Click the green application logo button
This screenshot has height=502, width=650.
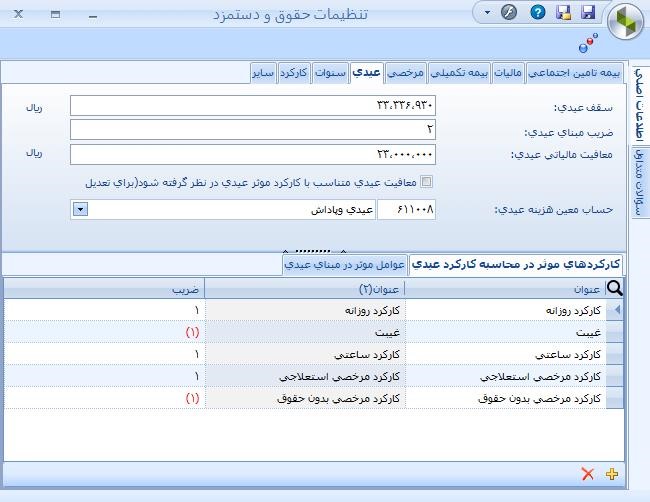628,22
